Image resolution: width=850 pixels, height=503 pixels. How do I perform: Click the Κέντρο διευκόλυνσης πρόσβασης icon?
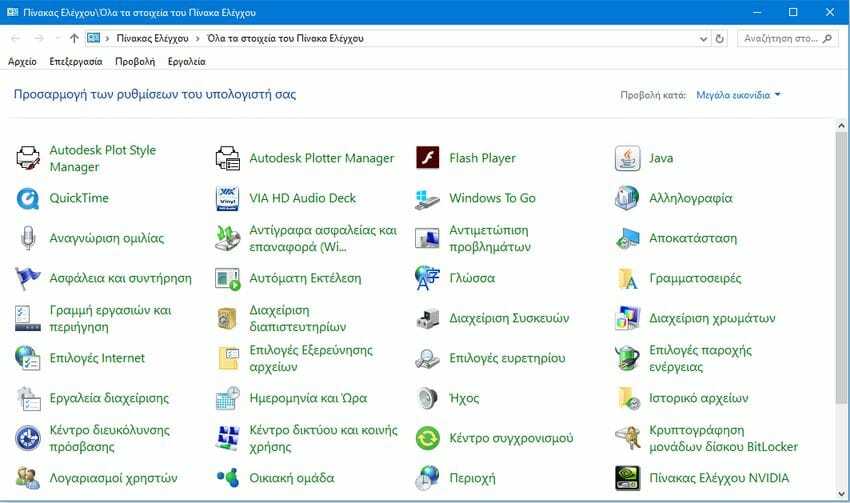28,438
